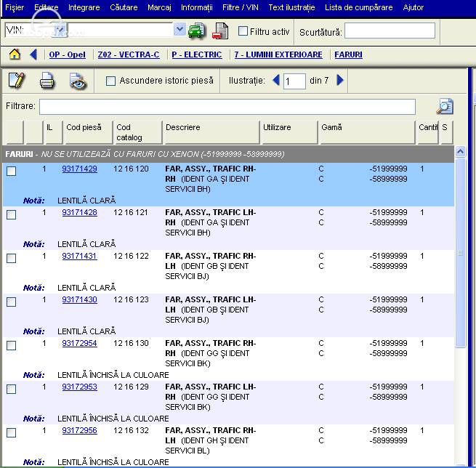The height and width of the screenshot is (468, 476).
Task: Enable the Filtru activ checkbox
Action: pos(243,31)
